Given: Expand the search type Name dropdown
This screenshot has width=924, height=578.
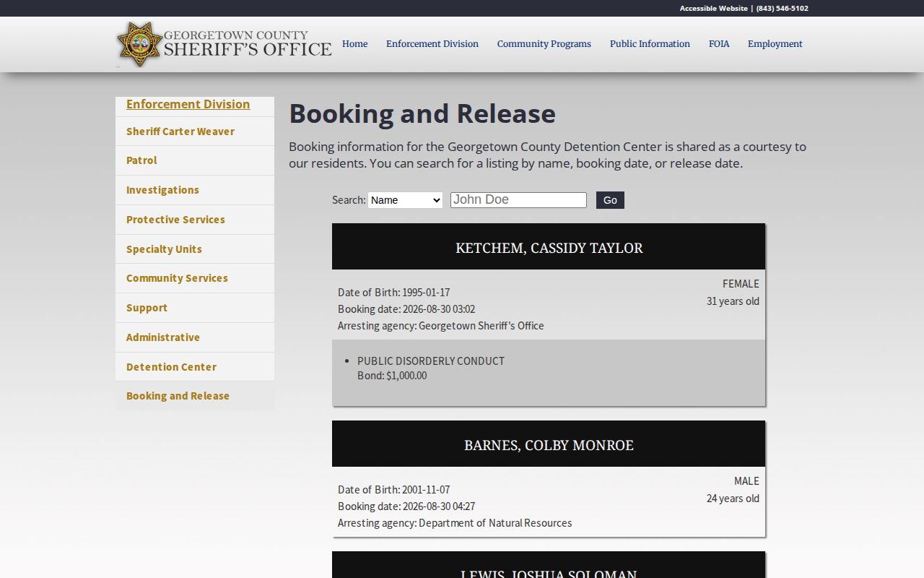Looking at the screenshot, I should tap(405, 200).
